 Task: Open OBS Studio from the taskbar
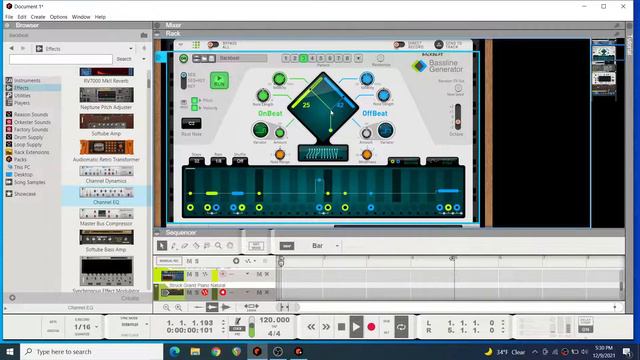[278, 351]
